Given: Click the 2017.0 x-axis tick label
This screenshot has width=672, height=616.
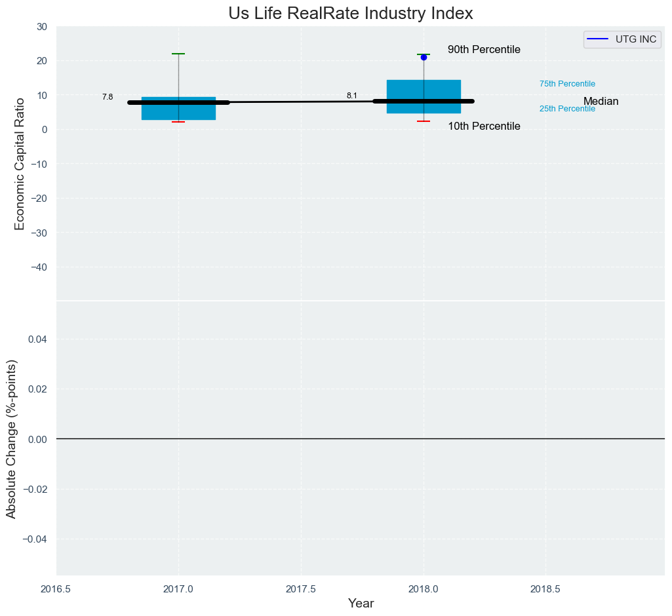Looking at the screenshot, I should [x=178, y=588].
